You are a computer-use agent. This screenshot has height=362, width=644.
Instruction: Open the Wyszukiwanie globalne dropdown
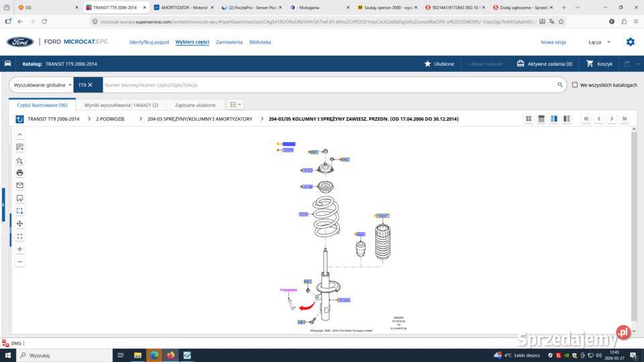point(43,85)
